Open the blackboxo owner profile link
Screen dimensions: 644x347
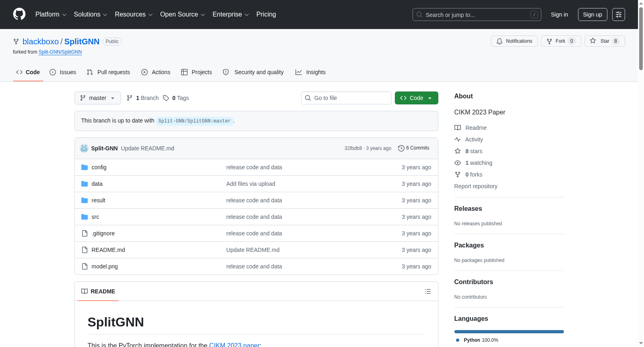pos(41,42)
